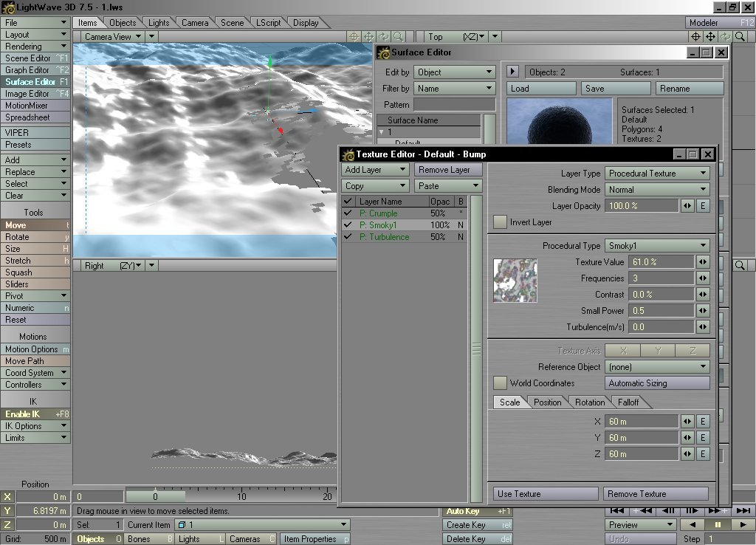The image size is (756, 545).
Task: Jump to the last frame button
Action: 743,510
